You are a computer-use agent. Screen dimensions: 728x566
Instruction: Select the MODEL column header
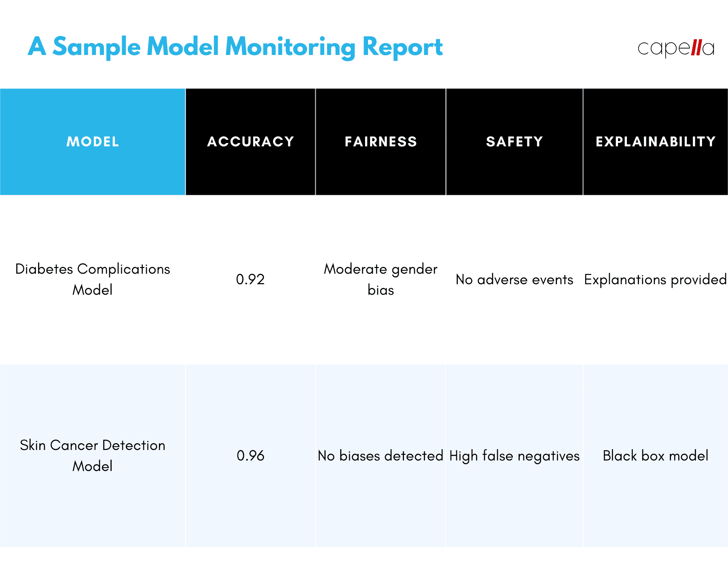click(93, 141)
